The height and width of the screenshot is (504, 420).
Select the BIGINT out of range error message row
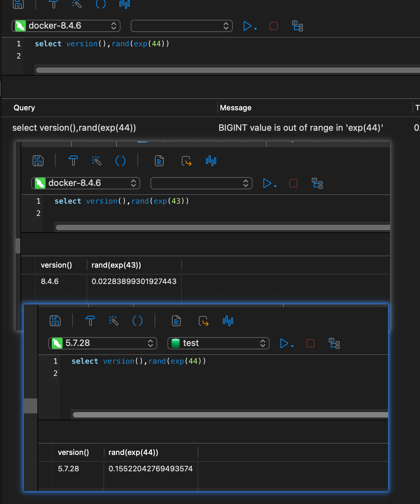[301, 128]
